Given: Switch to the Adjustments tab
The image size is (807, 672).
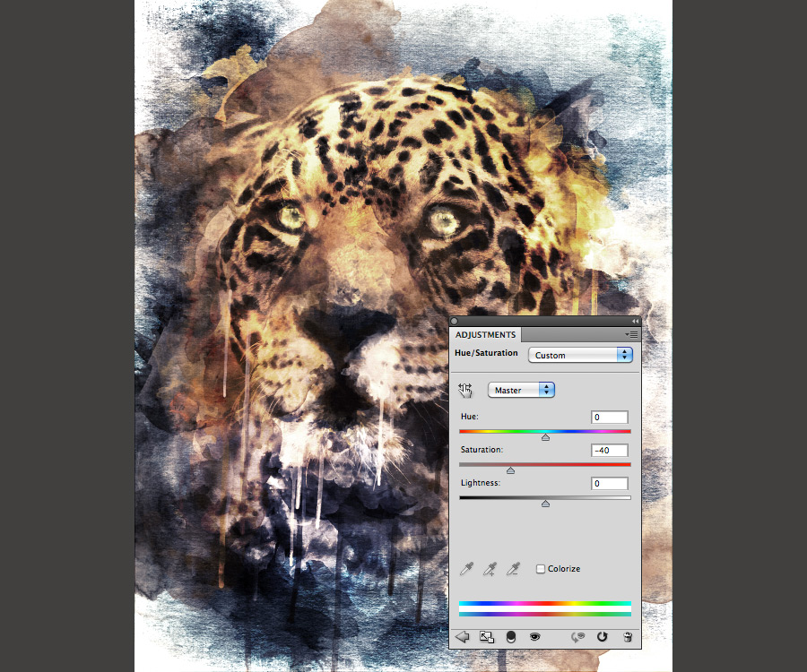Looking at the screenshot, I should point(485,334).
